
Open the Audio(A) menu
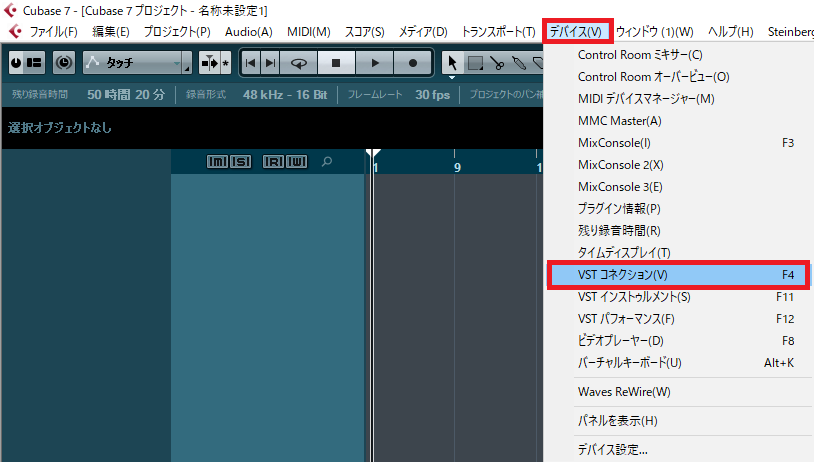pyautogui.click(x=249, y=32)
